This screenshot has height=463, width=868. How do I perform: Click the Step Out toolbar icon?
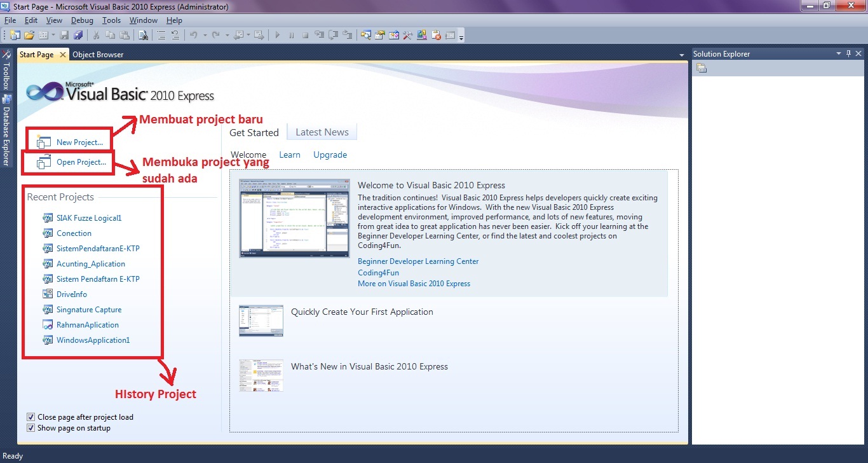(348, 35)
